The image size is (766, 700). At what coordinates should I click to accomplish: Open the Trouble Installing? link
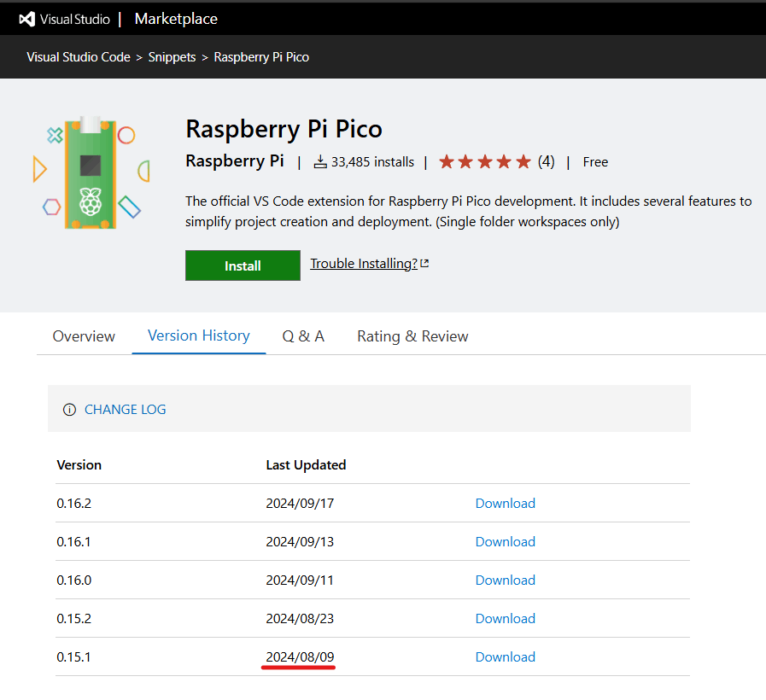point(364,263)
